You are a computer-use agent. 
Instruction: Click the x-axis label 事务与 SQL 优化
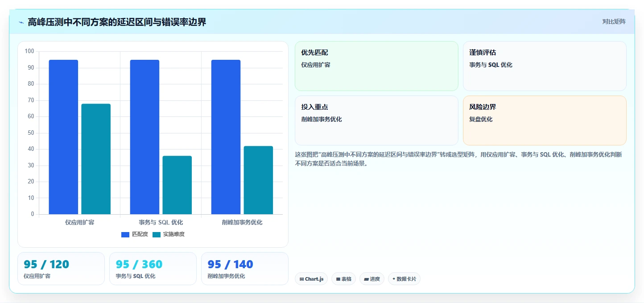coord(161,222)
